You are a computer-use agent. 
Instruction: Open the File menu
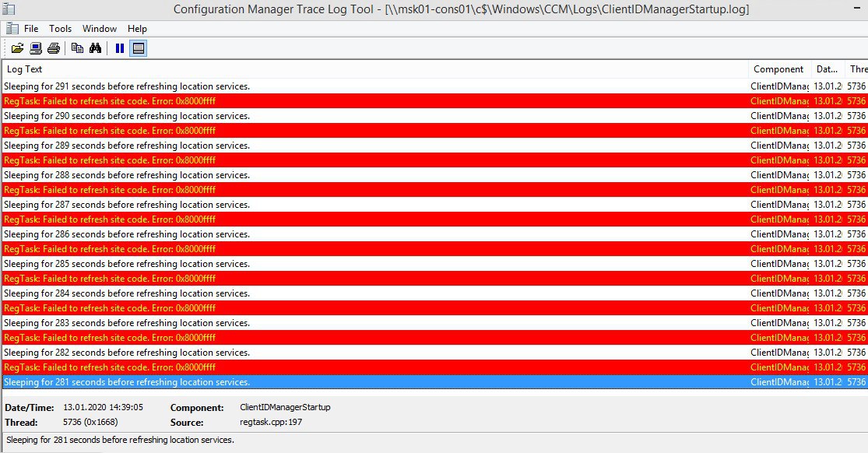click(31, 28)
